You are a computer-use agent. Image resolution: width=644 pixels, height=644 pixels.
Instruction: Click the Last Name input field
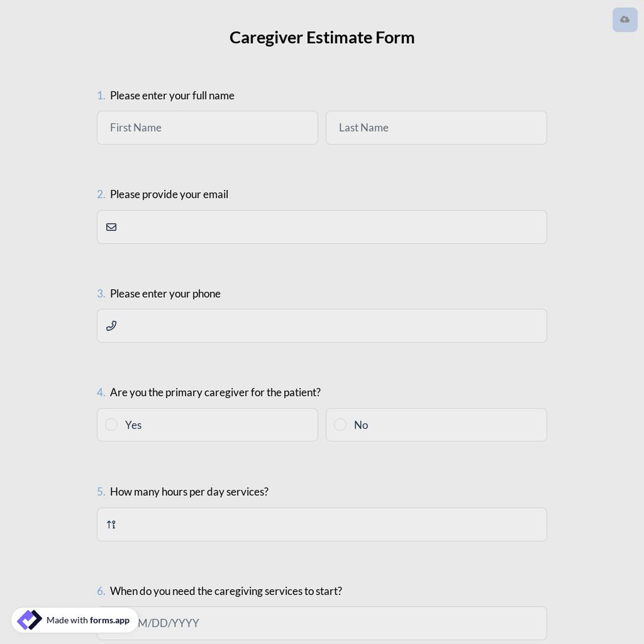(x=436, y=128)
